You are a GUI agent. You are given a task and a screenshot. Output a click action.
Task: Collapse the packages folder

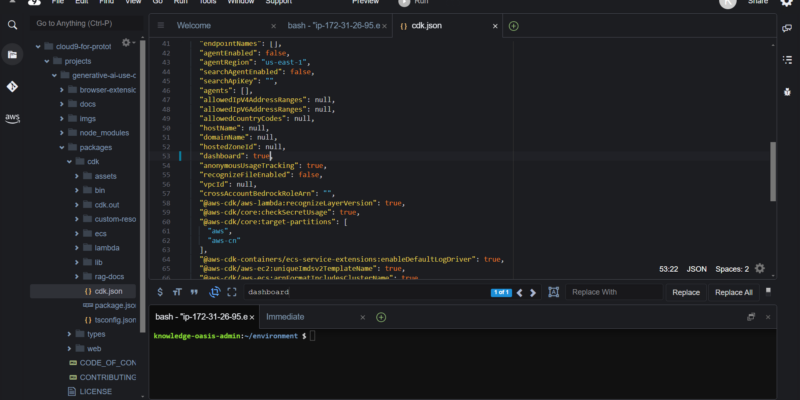point(59,147)
